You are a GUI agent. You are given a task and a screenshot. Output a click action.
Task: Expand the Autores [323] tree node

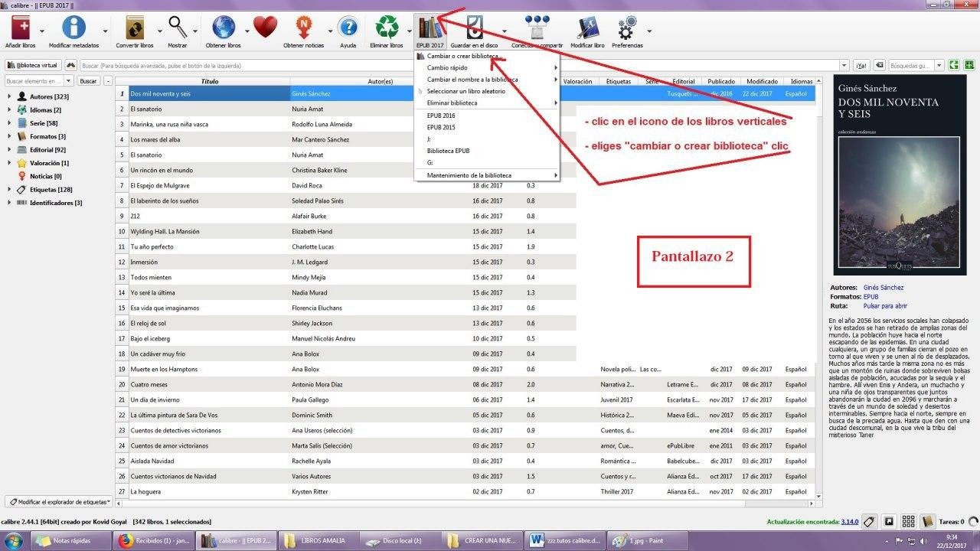(9, 97)
